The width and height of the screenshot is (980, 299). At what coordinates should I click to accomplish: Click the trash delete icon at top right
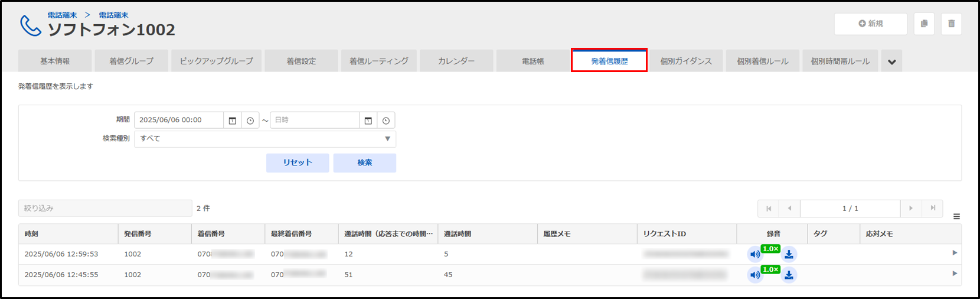coord(951,24)
